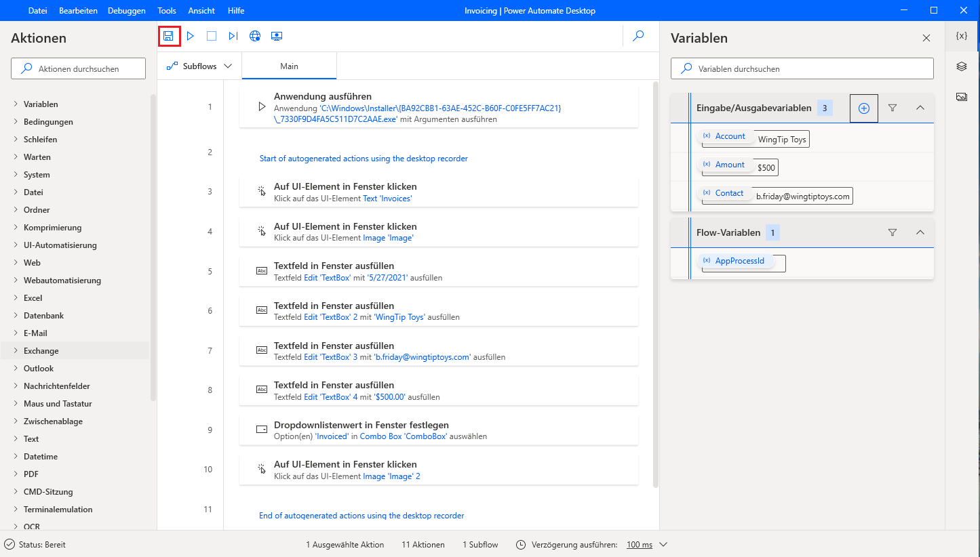Click the Aktionen panel scrollbar

[x=153, y=247]
